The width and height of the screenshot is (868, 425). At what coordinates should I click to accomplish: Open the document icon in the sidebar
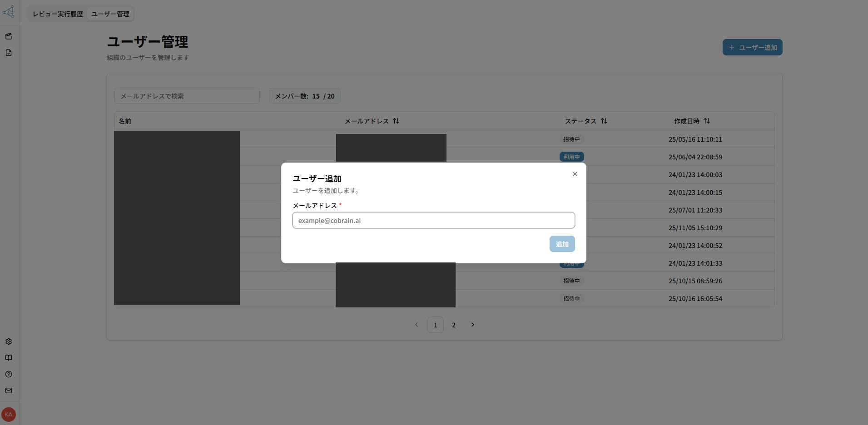tap(9, 53)
